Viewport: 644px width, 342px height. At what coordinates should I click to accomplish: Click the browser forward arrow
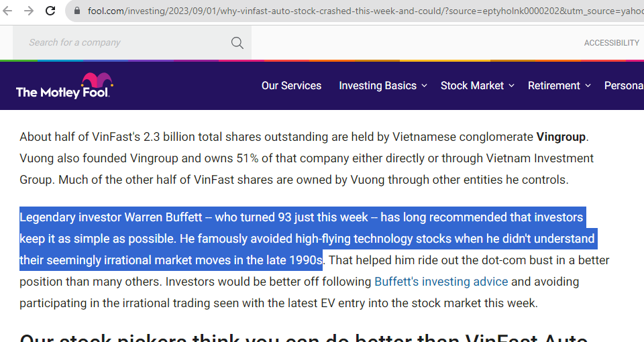pos(29,11)
